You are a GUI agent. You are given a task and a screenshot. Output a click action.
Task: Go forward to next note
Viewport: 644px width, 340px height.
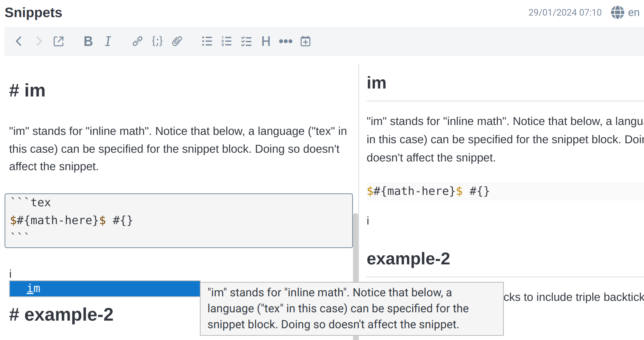point(39,41)
